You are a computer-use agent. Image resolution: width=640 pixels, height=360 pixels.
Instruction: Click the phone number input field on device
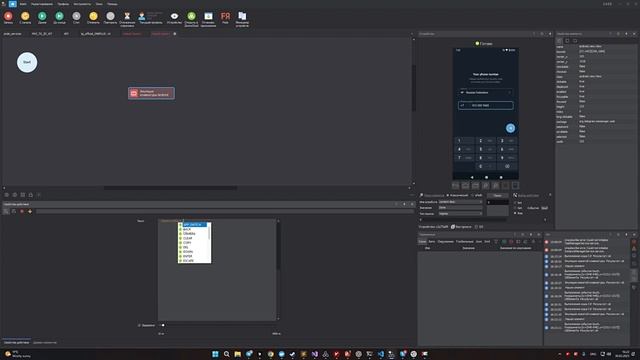[486, 105]
